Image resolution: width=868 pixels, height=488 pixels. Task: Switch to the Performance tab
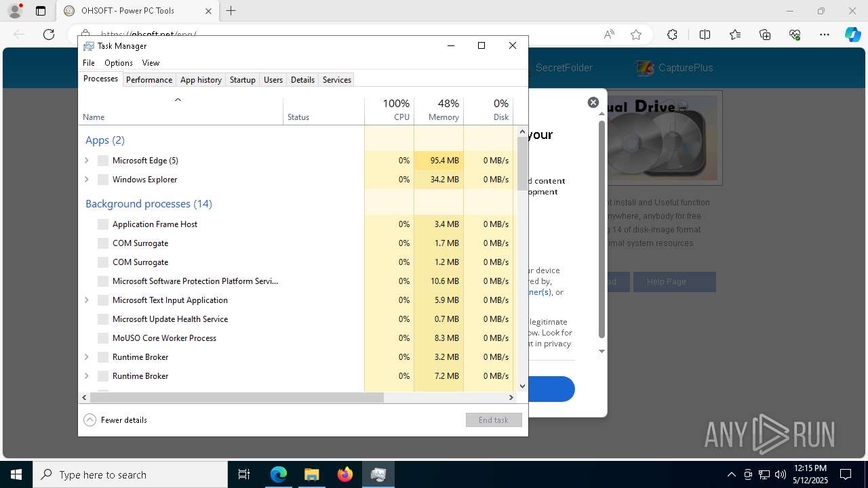[149, 80]
